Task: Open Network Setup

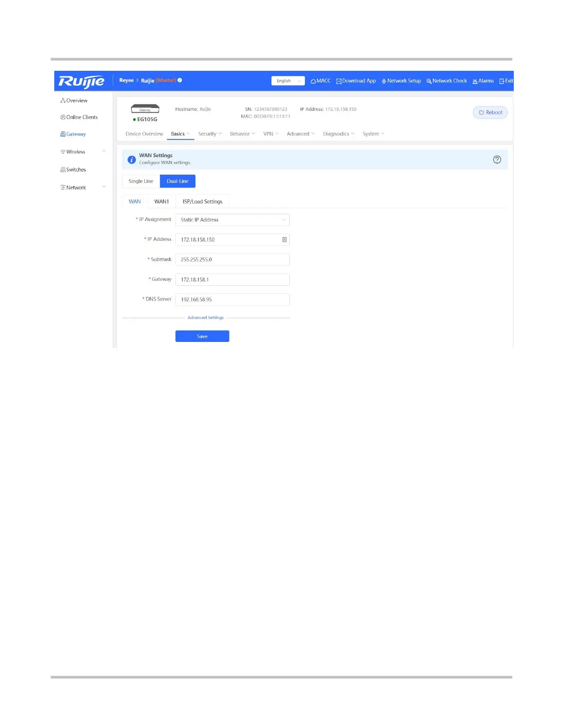Action: pyautogui.click(x=401, y=81)
